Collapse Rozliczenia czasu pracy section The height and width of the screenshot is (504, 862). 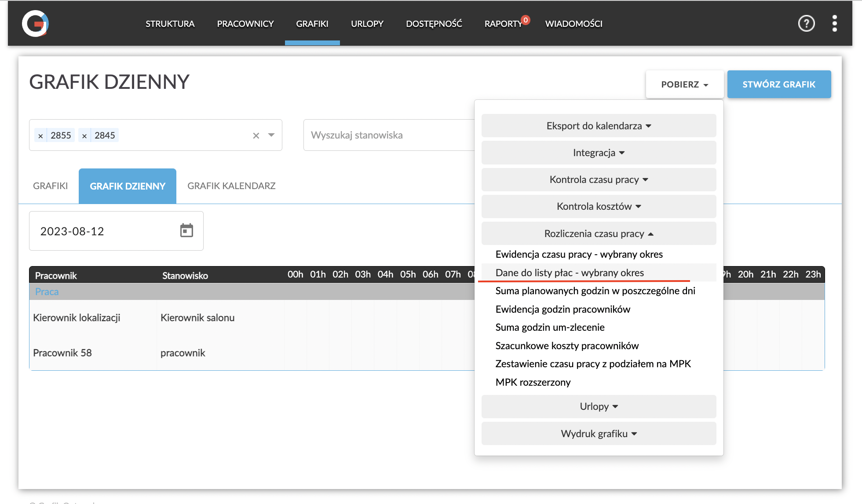598,234
